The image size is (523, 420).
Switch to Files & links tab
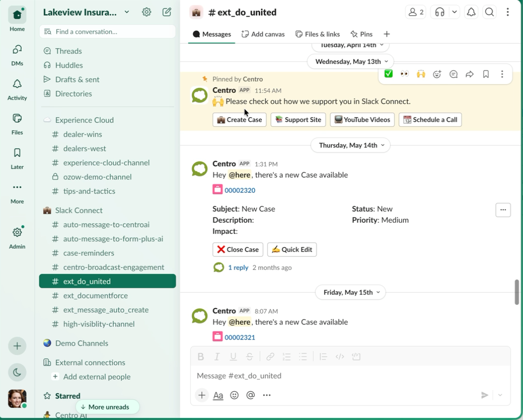pyautogui.click(x=318, y=34)
